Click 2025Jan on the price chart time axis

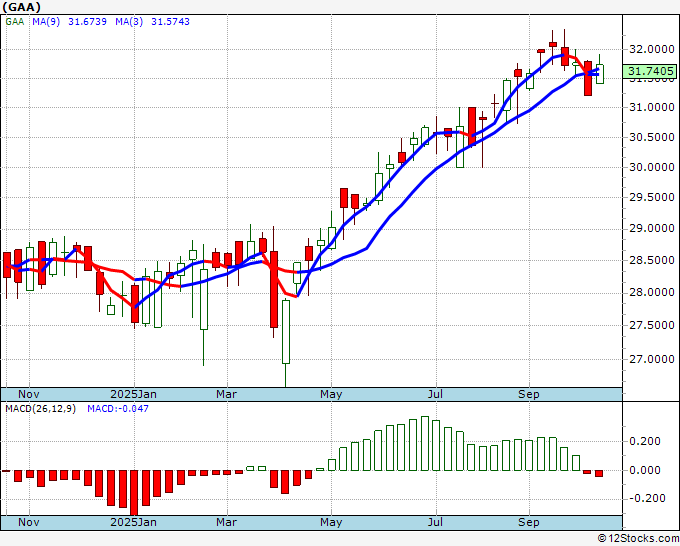(134, 394)
